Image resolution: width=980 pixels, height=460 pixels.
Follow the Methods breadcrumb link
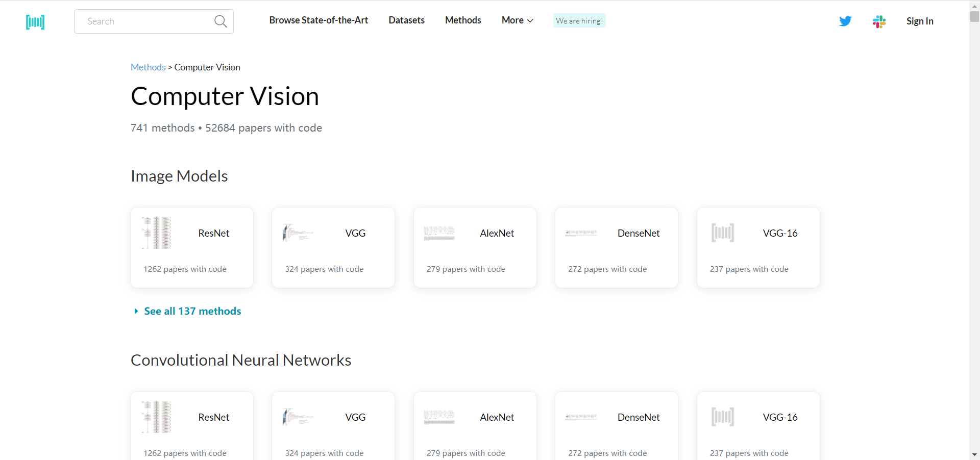(x=148, y=67)
